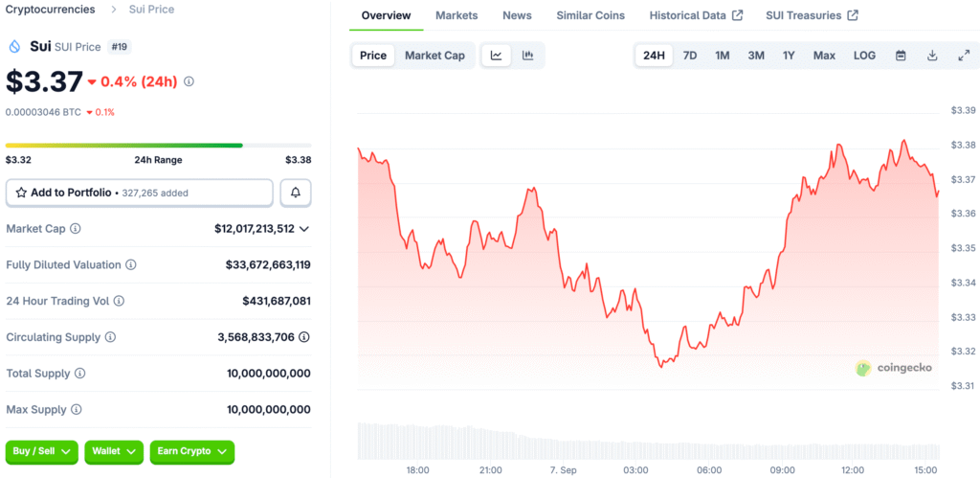Click info icon beside 3,568,833,706 value

click(x=304, y=337)
